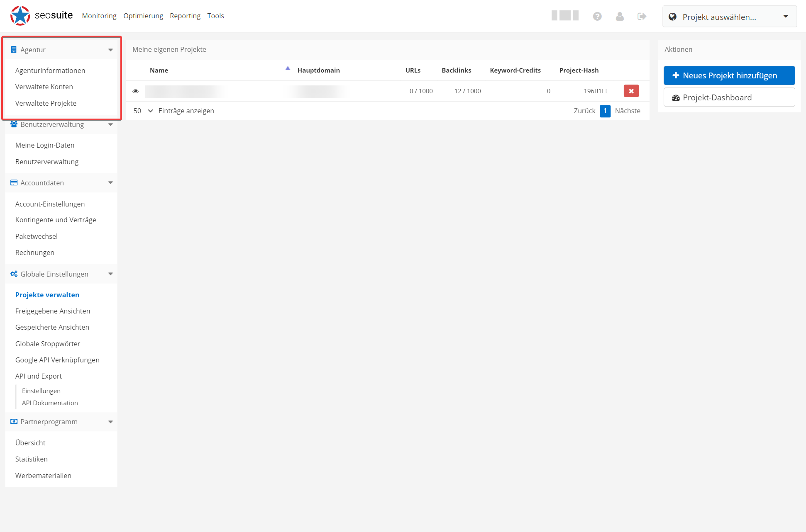
Task: Click Neues Projekt hinzufügen button
Action: pos(728,75)
